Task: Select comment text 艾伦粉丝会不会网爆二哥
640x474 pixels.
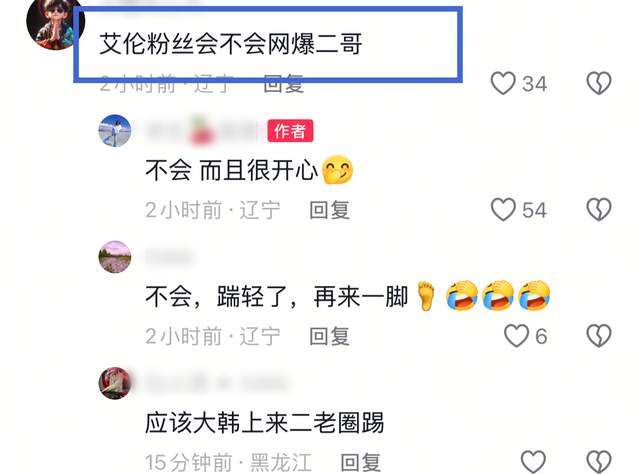Action: (x=231, y=44)
